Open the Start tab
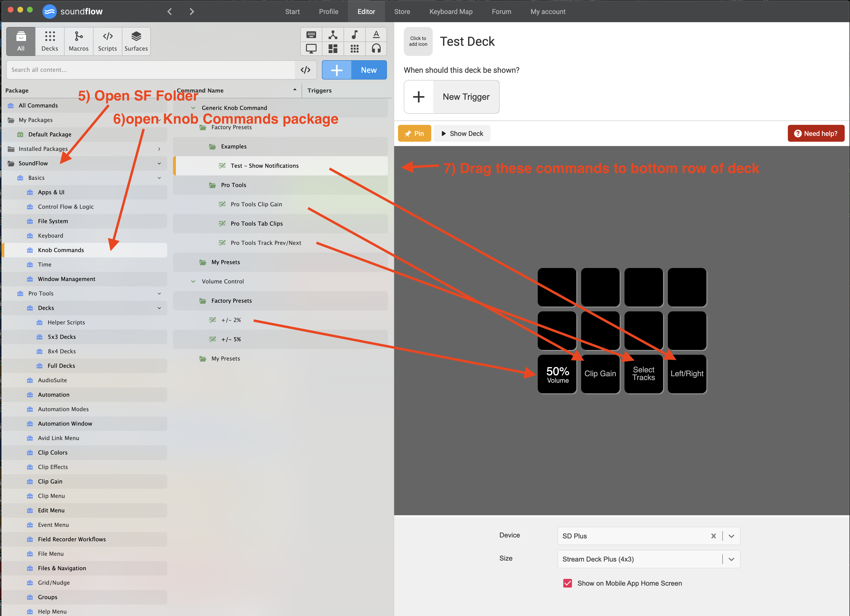The width and height of the screenshot is (850, 616). (x=292, y=12)
